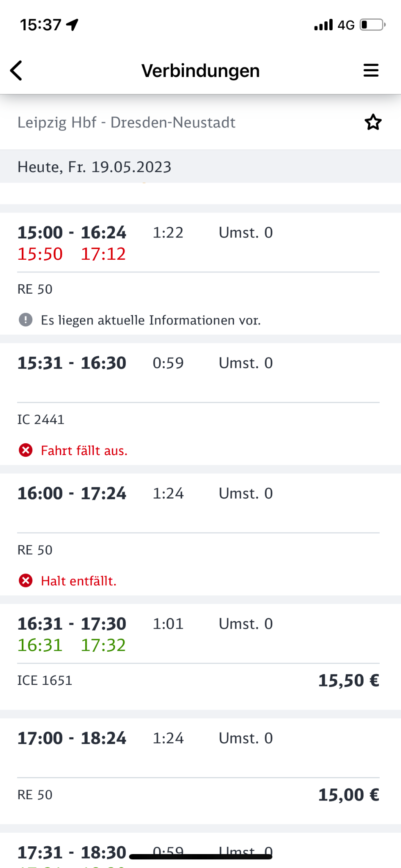Toggle the favorite star for this route
401x868 pixels.
coord(373,122)
